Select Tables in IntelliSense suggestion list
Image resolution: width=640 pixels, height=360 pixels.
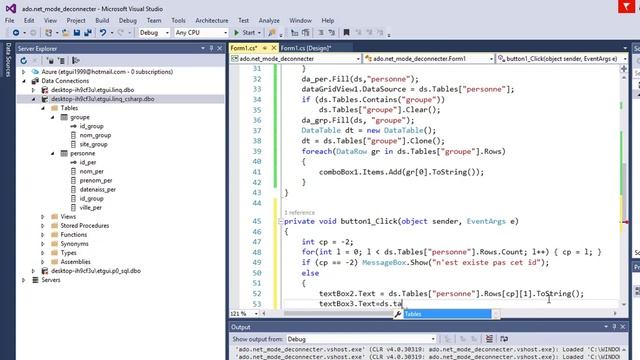tap(447, 314)
